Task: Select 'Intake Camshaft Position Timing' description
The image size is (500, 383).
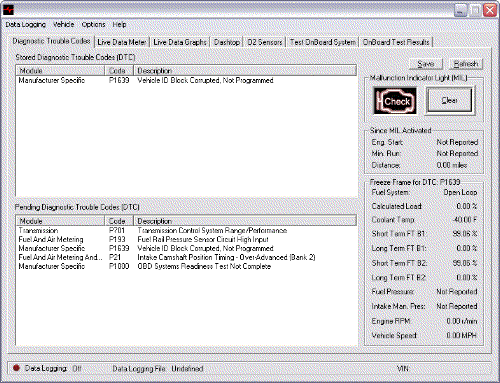Action: 226,257
